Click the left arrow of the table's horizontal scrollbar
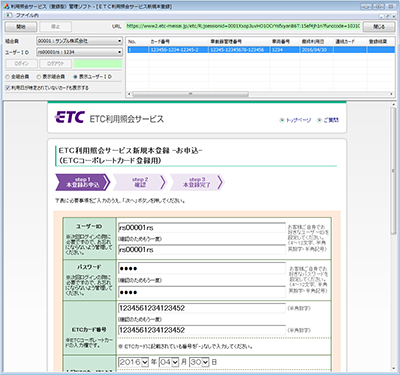The image size is (400, 375). click(129, 94)
